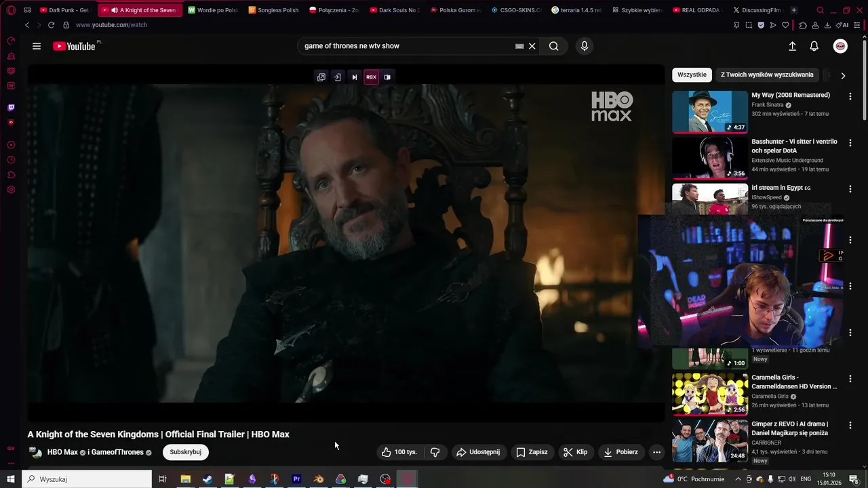Open the Basshunter video thumbnail
Screen dimensions: 868x488
[x=710, y=158]
